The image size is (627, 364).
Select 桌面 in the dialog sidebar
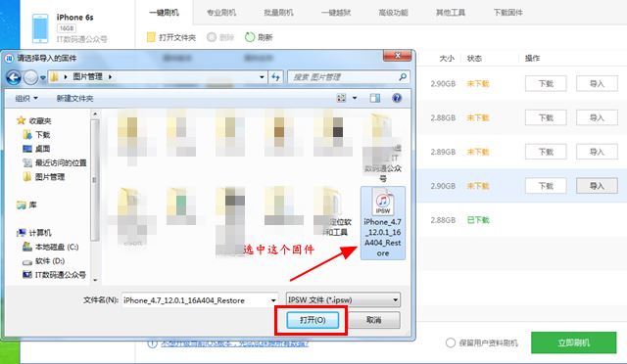tap(36, 149)
